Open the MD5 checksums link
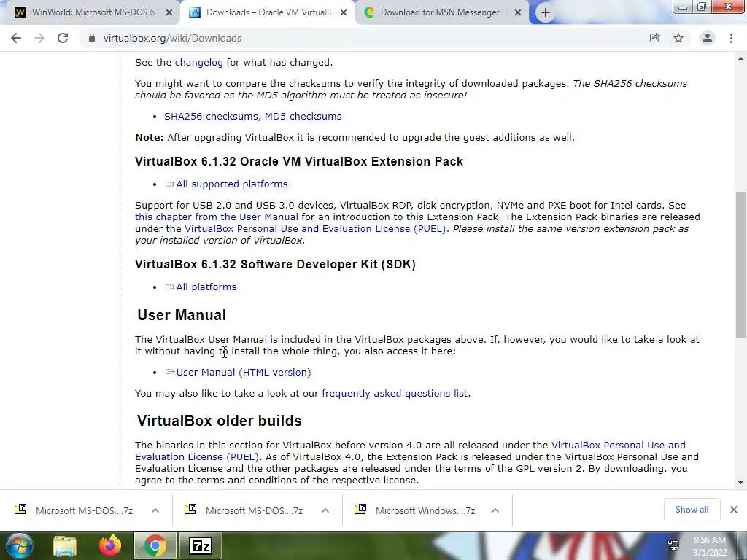This screenshot has height=560, width=747. 303,116
